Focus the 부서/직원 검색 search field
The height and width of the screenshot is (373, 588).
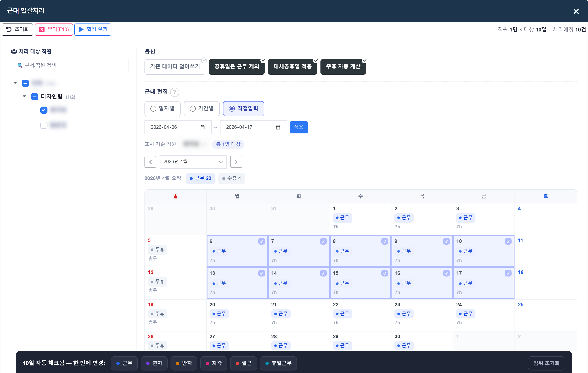tap(70, 65)
